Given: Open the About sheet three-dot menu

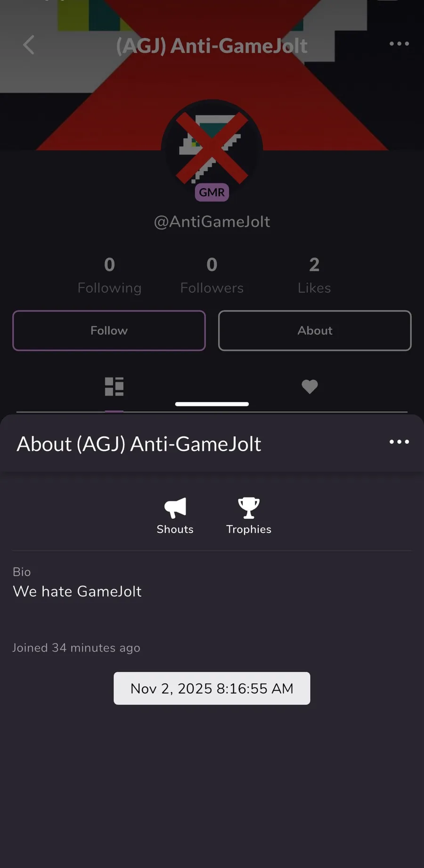Looking at the screenshot, I should 399,442.
